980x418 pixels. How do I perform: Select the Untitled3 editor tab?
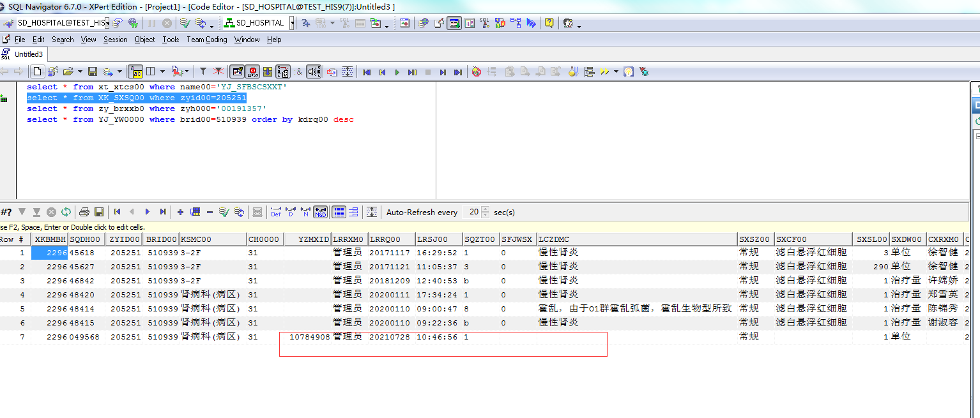23,54
